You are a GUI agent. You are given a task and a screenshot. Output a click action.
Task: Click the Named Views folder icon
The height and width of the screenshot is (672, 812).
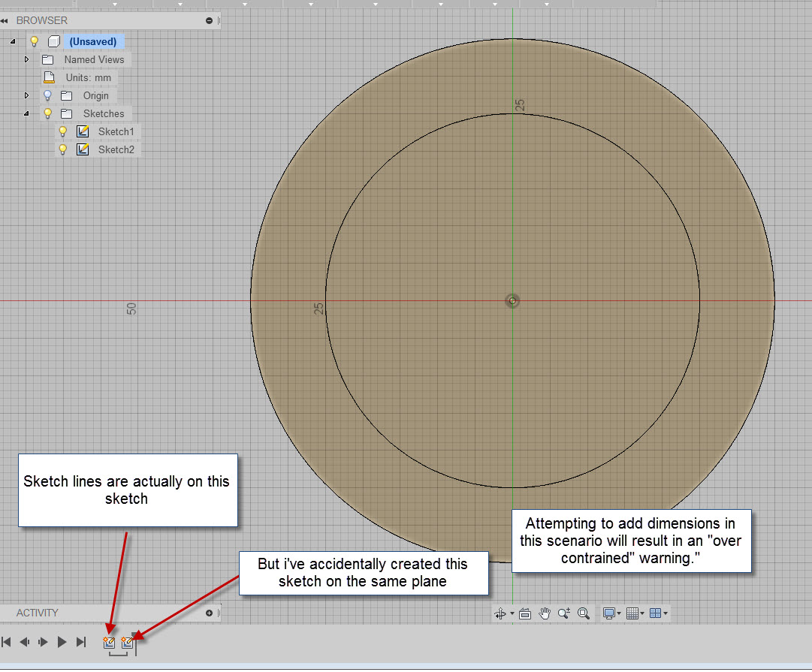click(x=47, y=59)
